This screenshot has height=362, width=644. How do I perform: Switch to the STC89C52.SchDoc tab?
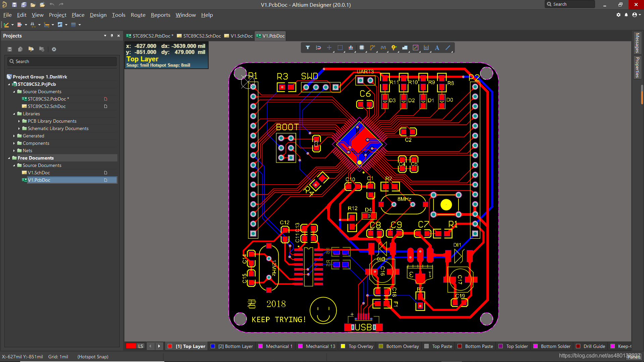202,36
